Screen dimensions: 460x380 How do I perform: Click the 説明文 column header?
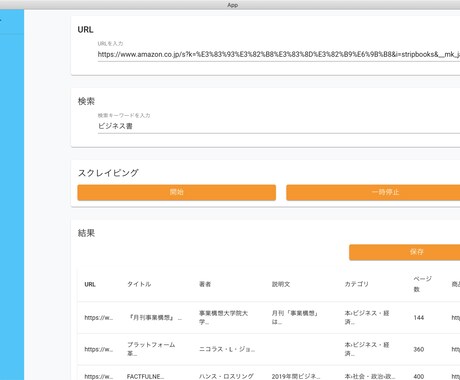pos(281,284)
